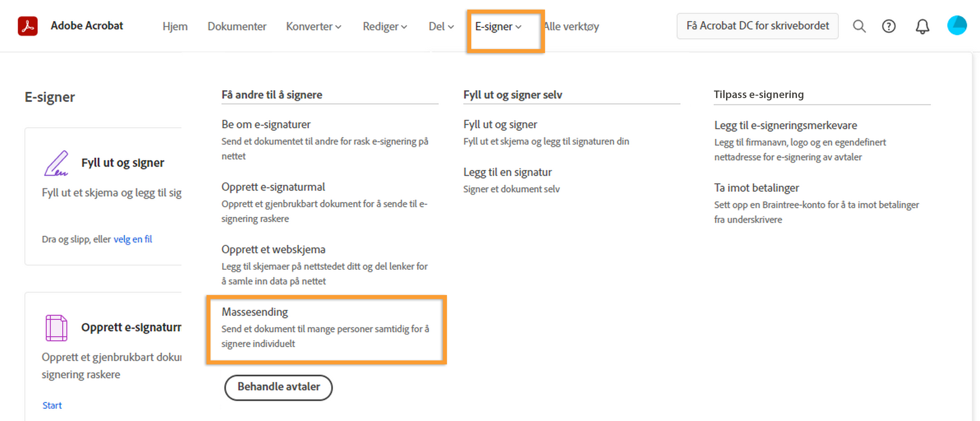Open the Dokumenter section
Image resolution: width=980 pixels, height=421 pixels.
(x=237, y=26)
